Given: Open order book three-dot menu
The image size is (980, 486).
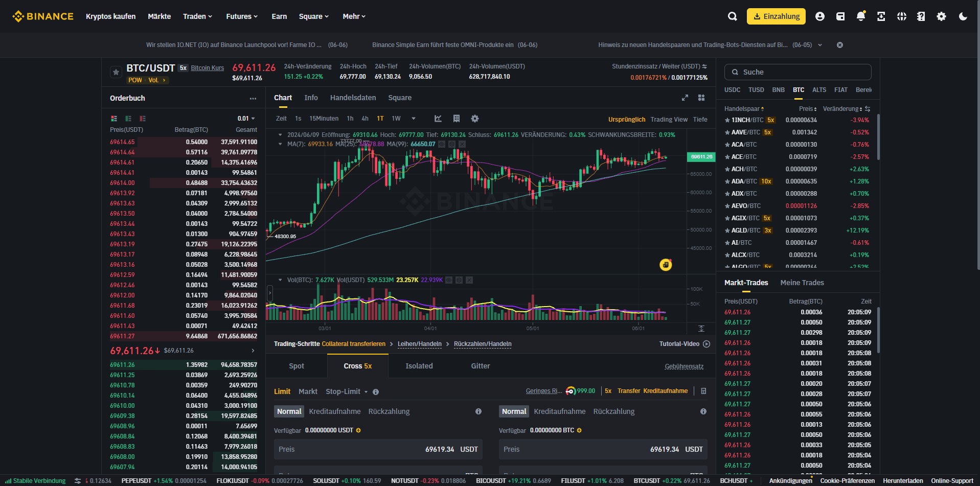Looking at the screenshot, I should tap(253, 98).
